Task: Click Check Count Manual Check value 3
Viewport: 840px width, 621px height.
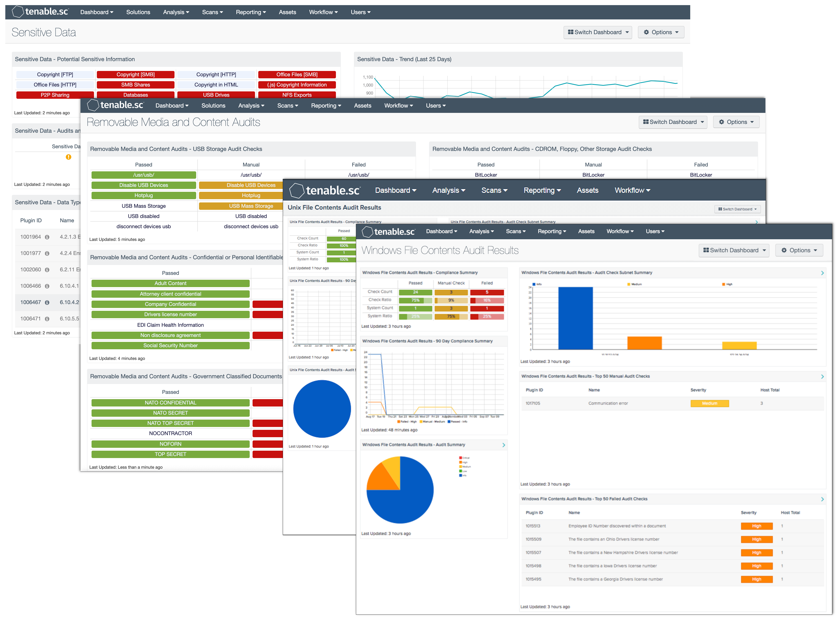Action: (x=451, y=292)
